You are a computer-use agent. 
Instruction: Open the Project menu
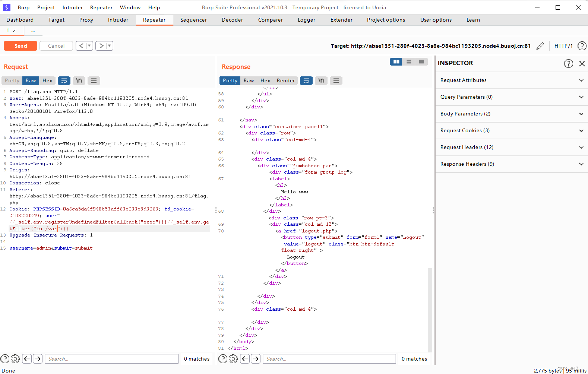click(x=46, y=7)
